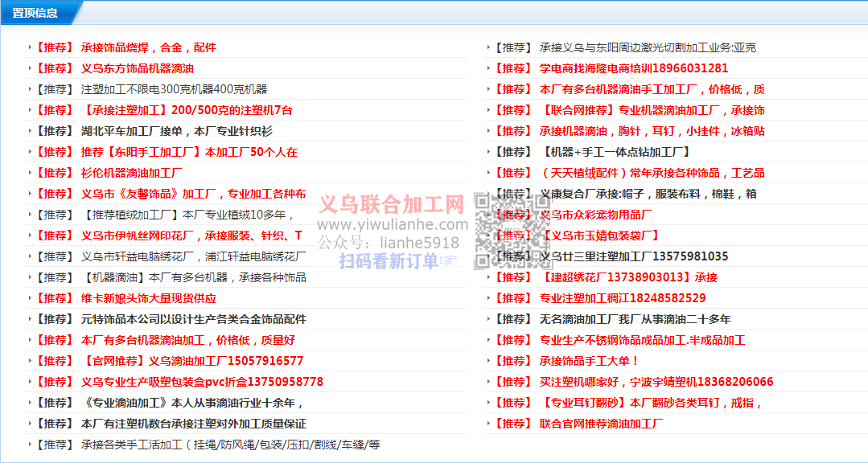The image size is (868, 463).
Task: Open 义乌市《友馨饰品》加工厂 listing
Action: click(x=193, y=195)
